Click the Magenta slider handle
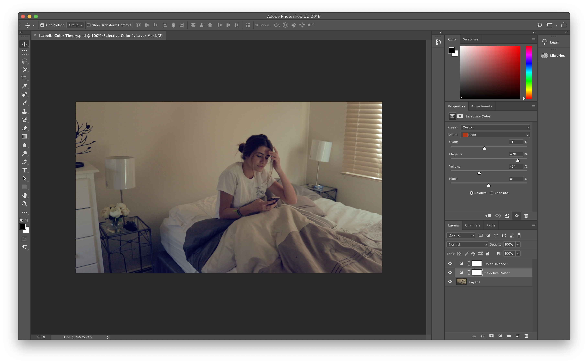This screenshot has width=588, height=364. (x=517, y=161)
